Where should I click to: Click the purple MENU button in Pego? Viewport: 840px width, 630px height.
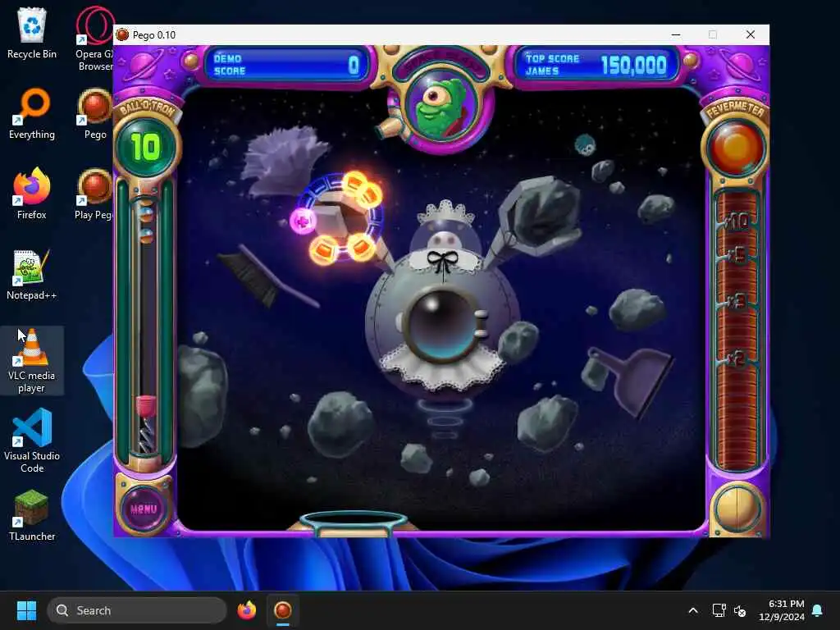coord(144,509)
